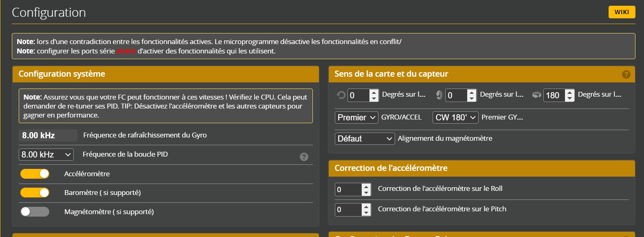Image resolution: width=644 pixels, height=237 pixels.
Task: Click the roll rotation icon
Action: 341,95
